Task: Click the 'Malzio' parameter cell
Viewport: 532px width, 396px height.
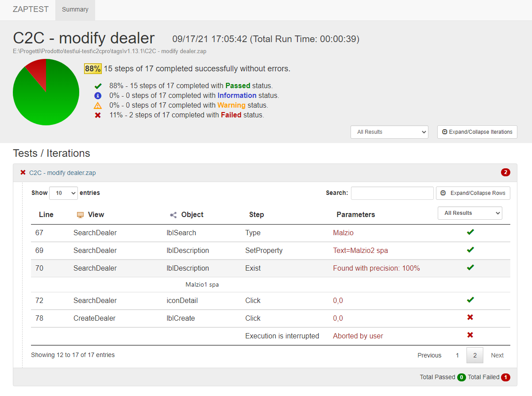Action: 343,233
